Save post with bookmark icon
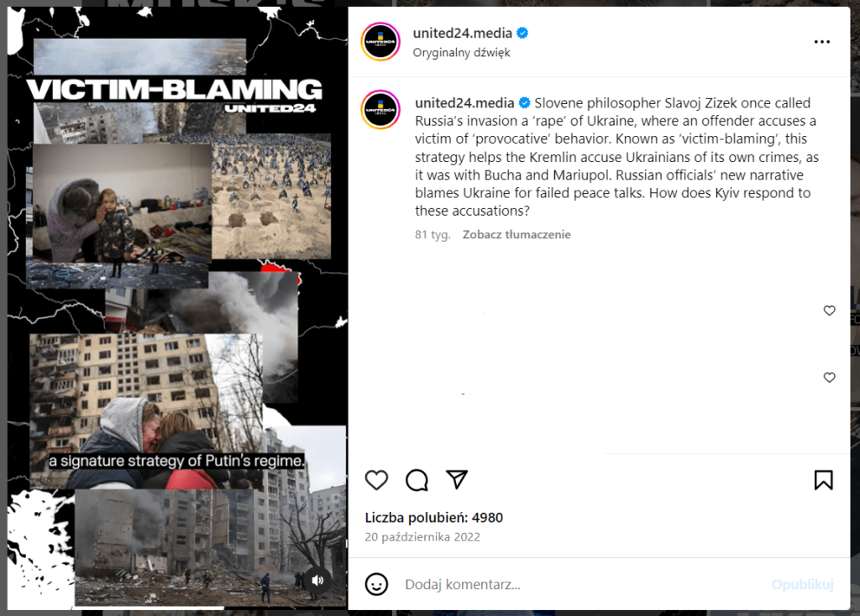 [823, 480]
